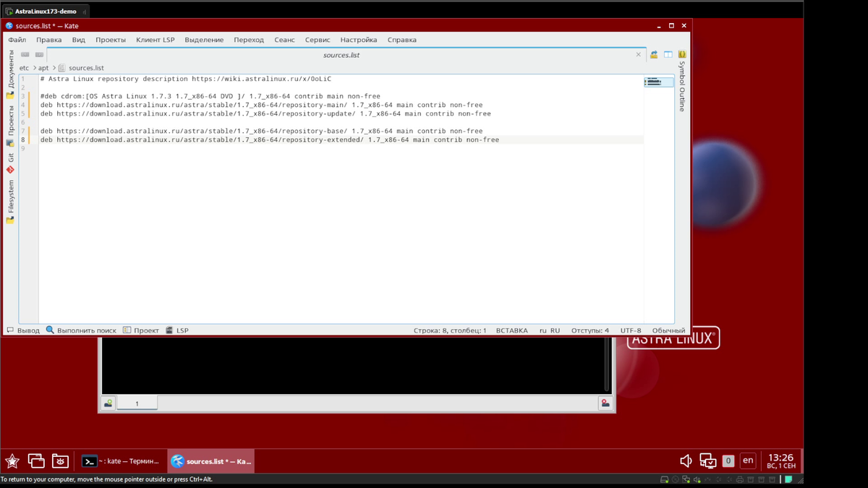Image resolution: width=868 pixels, height=488 pixels.
Task: Open the Сервис menu
Action: click(x=318, y=40)
